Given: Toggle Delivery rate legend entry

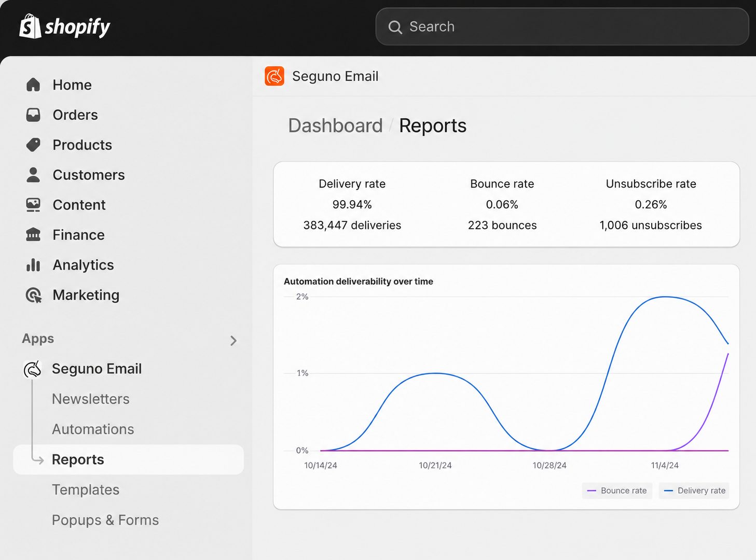Looking at the screenshot, I should [694, 491].
